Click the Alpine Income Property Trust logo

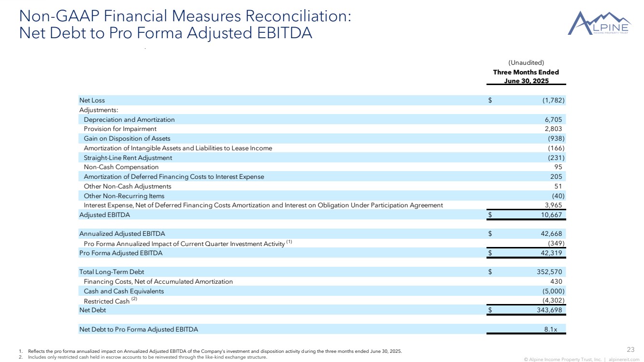coord(599,23)
